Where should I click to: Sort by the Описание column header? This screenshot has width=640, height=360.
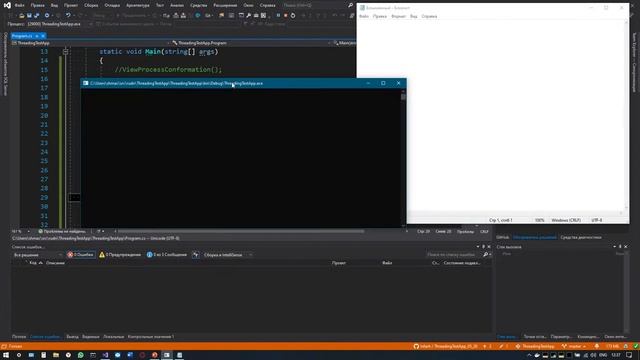pos(56,263)
